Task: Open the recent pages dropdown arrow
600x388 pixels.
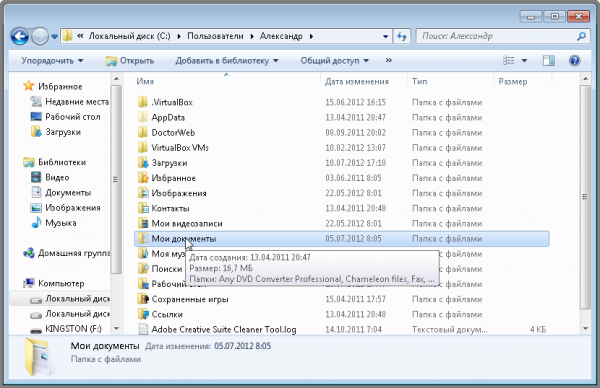Action: point(54,37)
